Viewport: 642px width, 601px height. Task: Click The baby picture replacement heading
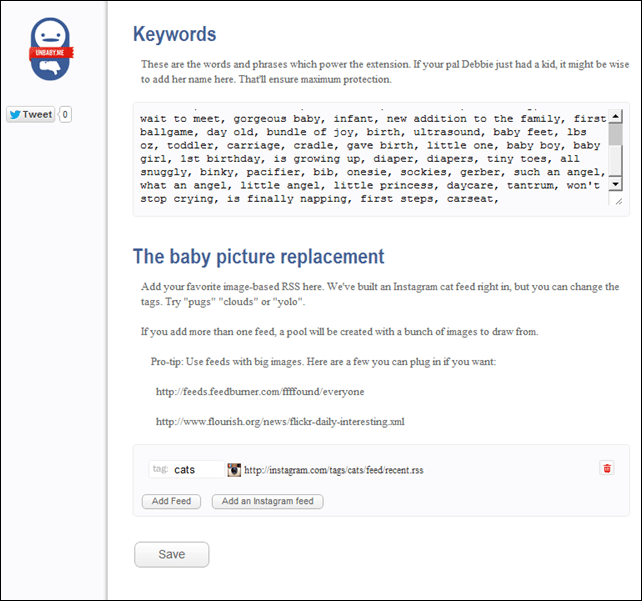(x=258, y=257)
